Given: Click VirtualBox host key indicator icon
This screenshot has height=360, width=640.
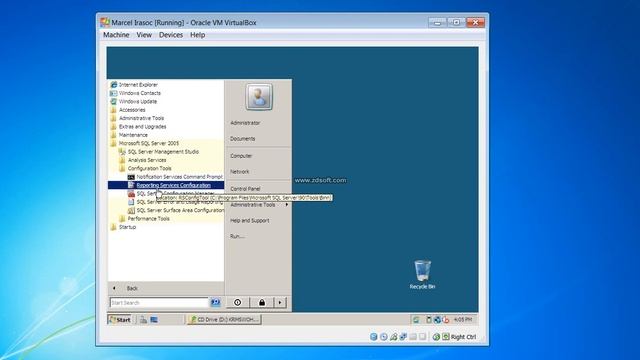Looking at the screenshot, I should (x=446, y=337).
